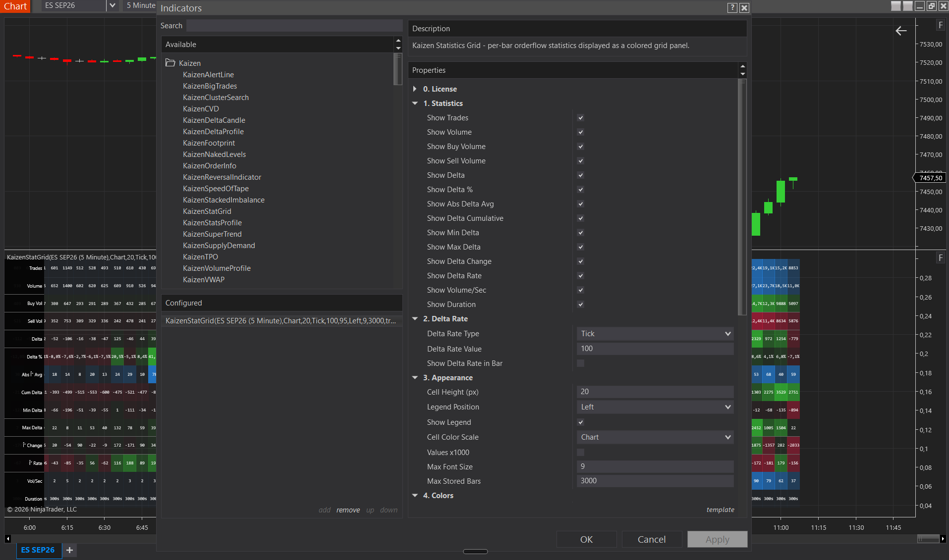Select KaizenDeltaProfile indicator

point(213,132)
